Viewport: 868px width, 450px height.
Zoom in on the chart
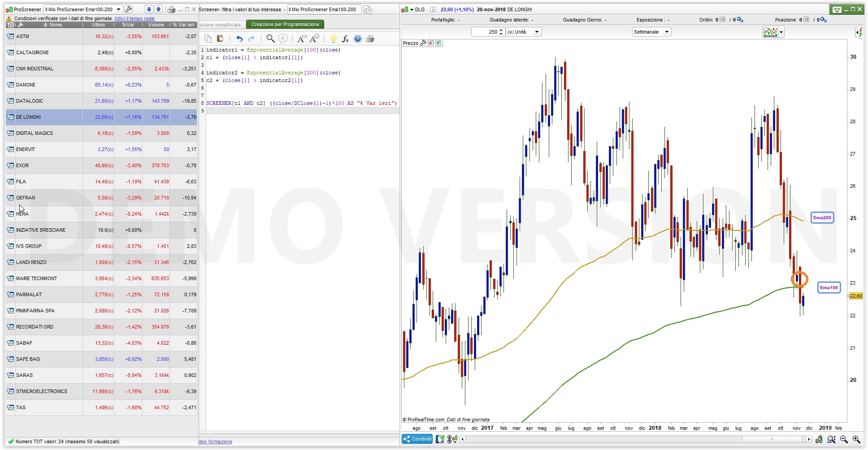click(856, 440)
